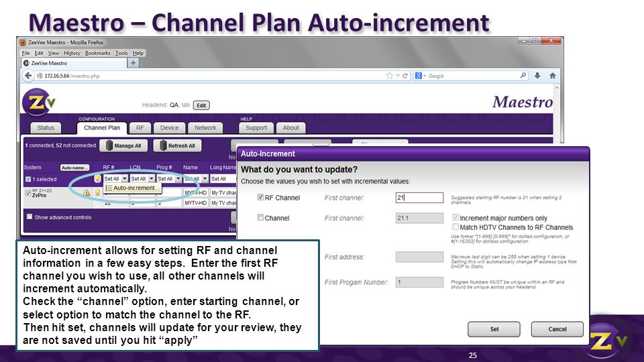Click the Google search box
The image size is (644, 362).
click(x=472, y=76)
